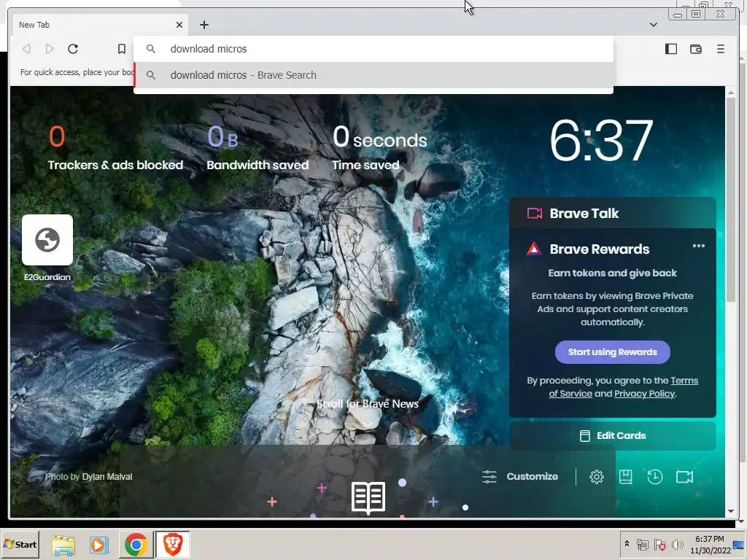Viewport: 747px width, 560px height.
Task: Click the Brave Talk camera icon in card
Action: [535, 213]
